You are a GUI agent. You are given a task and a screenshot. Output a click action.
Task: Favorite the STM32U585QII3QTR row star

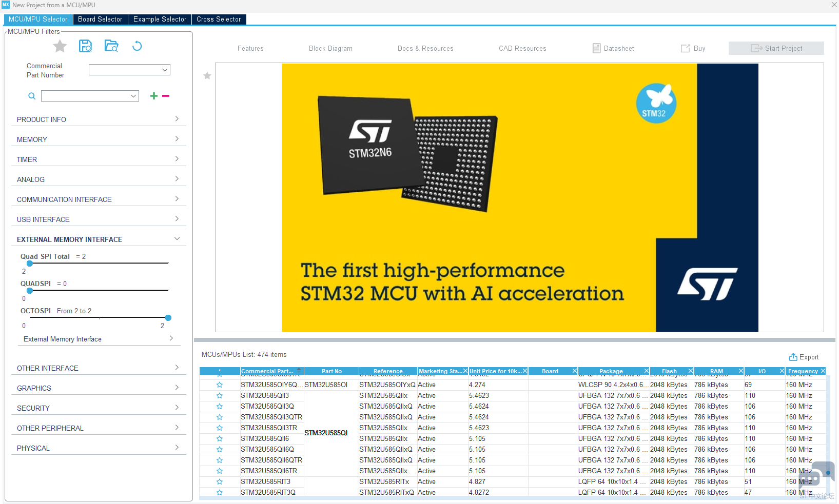click(220, 417)
